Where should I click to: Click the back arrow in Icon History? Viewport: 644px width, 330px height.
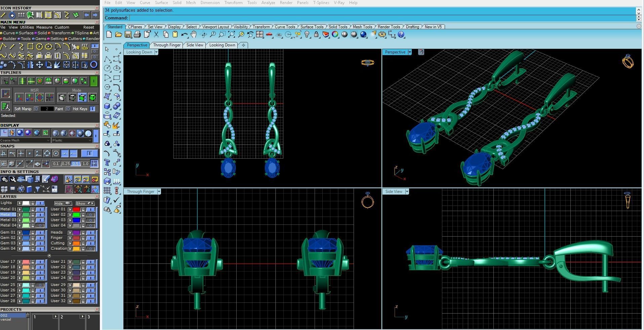[86, 15]
